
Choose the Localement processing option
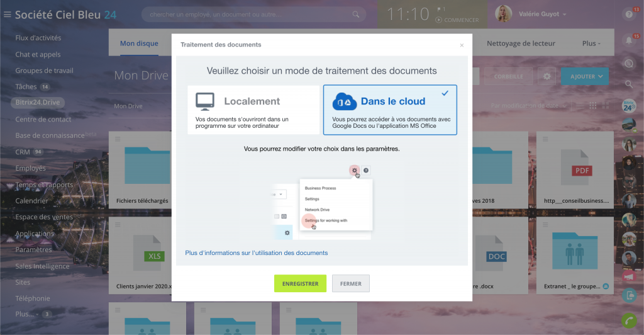(253, 110)
